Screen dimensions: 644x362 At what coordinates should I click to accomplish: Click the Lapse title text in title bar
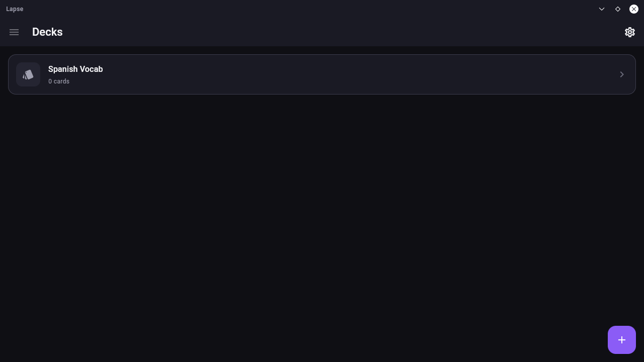pyautogui.click(x=15, y=9)
